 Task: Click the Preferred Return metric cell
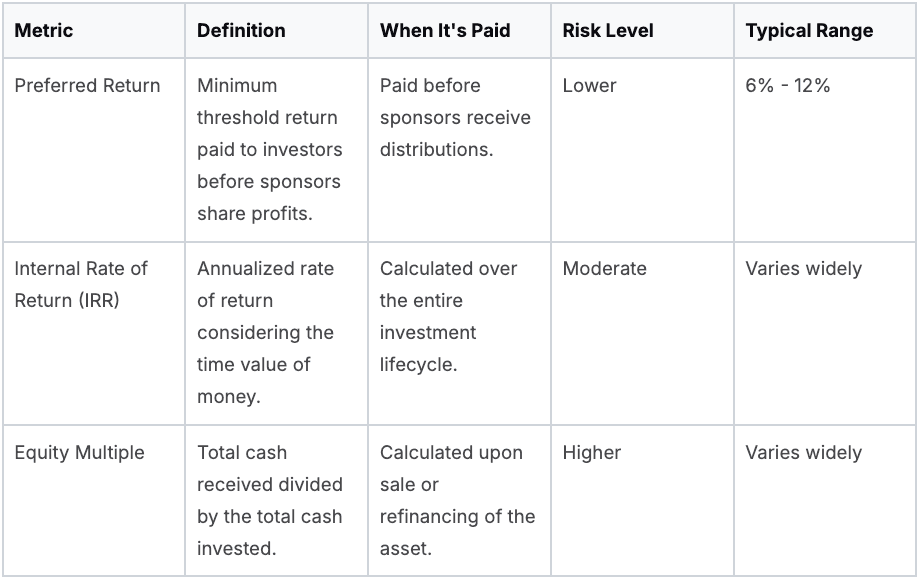click(x=87, y=85)
